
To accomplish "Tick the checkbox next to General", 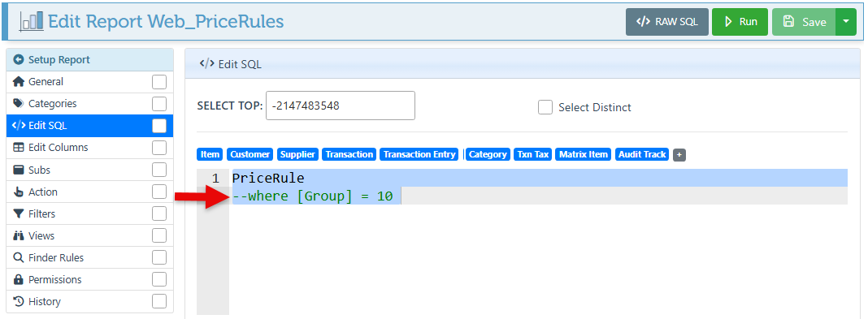I will 158,82.
